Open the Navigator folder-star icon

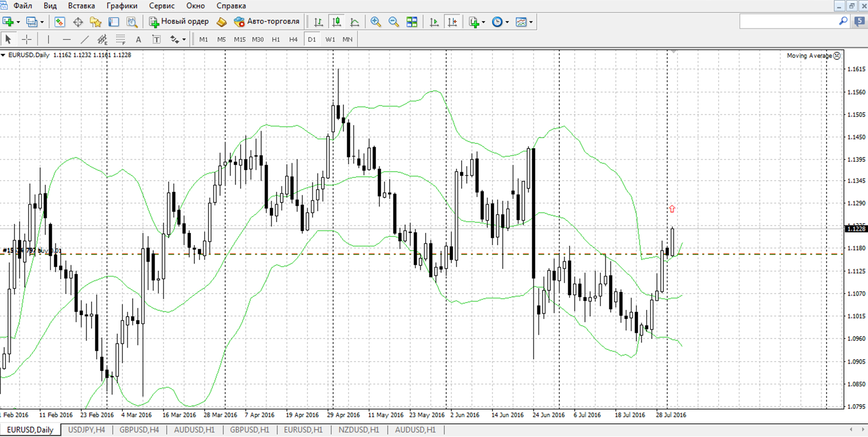(x=95, y=22)
